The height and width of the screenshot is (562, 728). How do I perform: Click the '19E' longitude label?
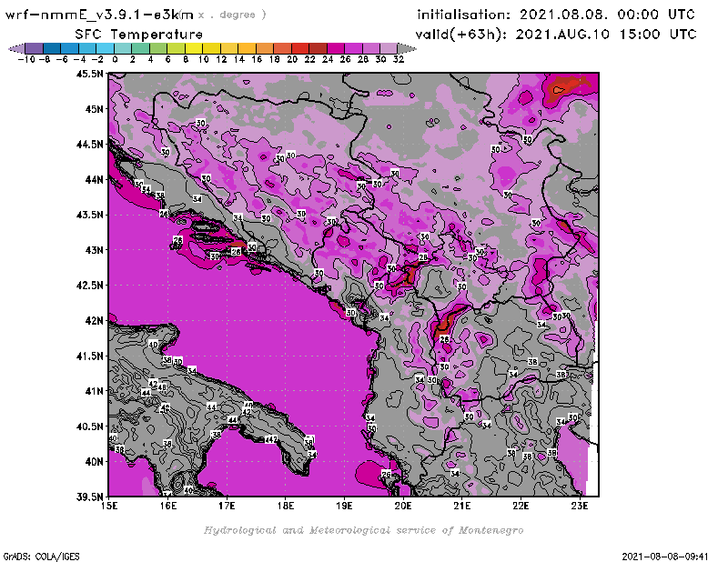[x=345, y=506]
